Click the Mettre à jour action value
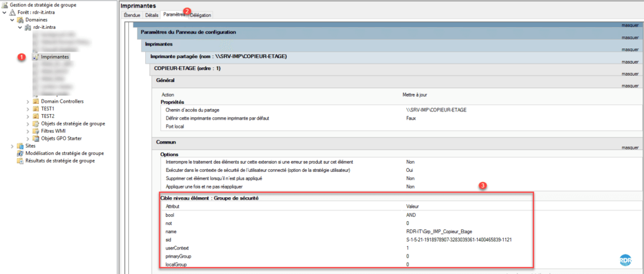 pyautogui.click(x=415, y=94)
